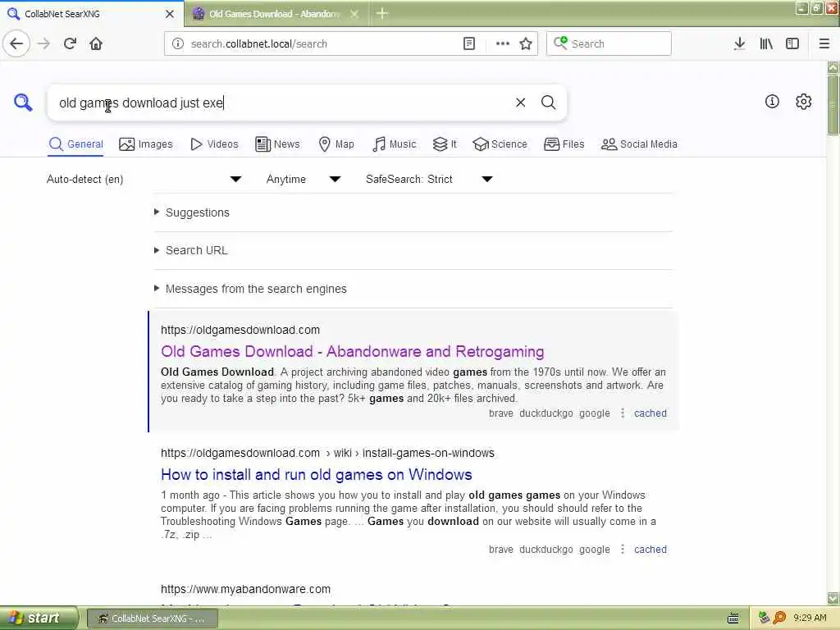Open a new browser tab
Viewport: 840px width, 630px height.
point(382,13)
